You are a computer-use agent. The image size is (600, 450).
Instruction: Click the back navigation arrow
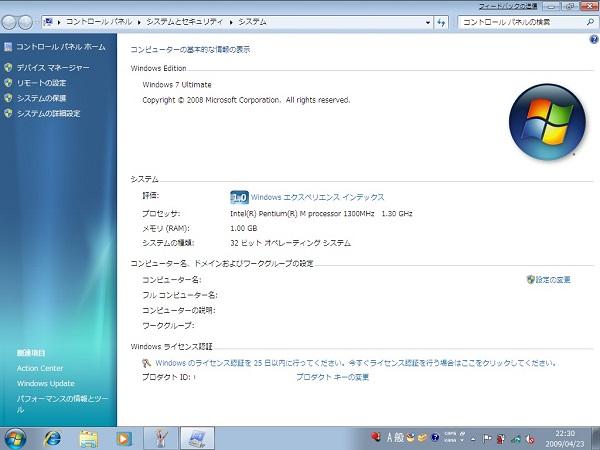(11, 21)
